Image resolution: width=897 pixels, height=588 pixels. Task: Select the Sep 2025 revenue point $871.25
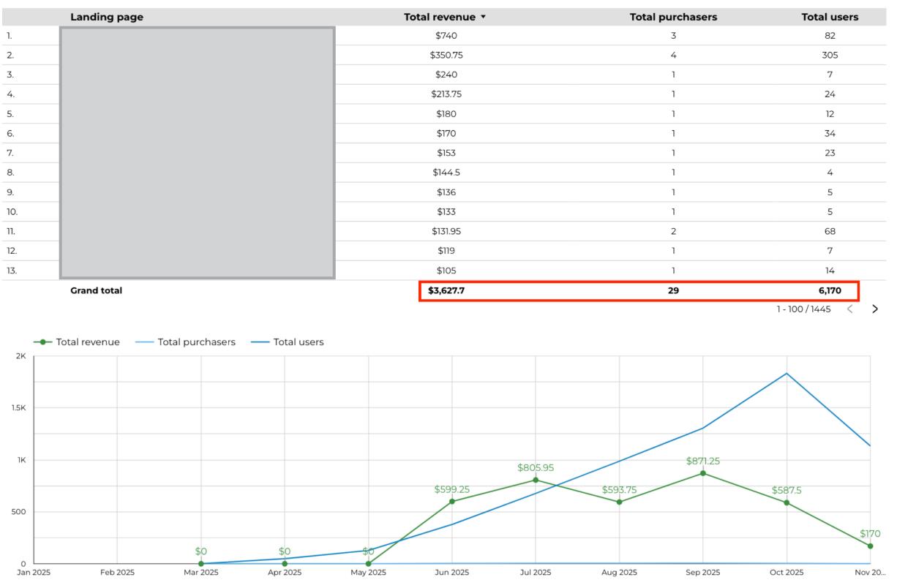[703, 473]
